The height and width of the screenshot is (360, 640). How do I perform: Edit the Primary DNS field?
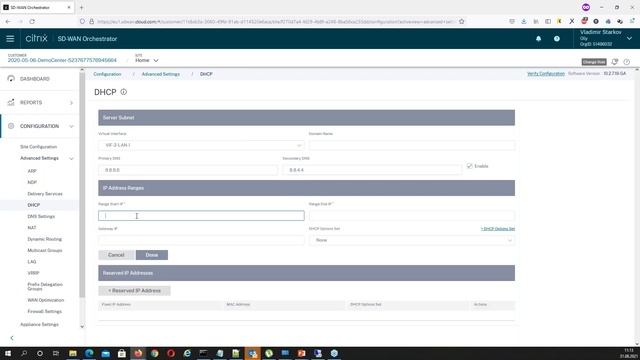pos(188,170)
